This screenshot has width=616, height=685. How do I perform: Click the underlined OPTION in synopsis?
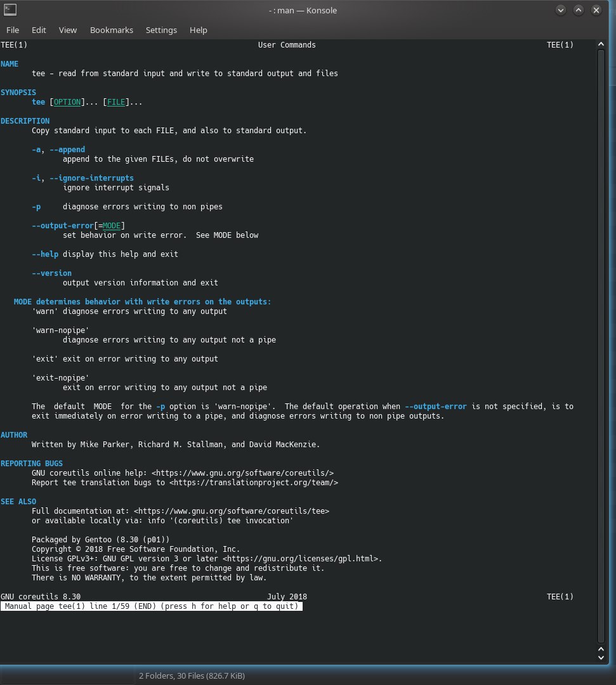(x=67, y=101)
